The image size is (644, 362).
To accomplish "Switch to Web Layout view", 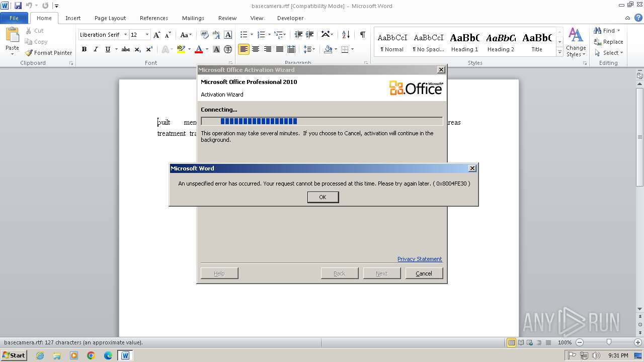I will [530, 342].
